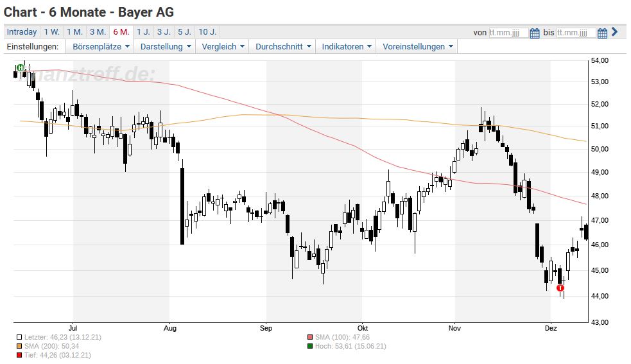Click the 'Jul' x-axis label
This screenshot has height=364, width=631.
[73, 328]
